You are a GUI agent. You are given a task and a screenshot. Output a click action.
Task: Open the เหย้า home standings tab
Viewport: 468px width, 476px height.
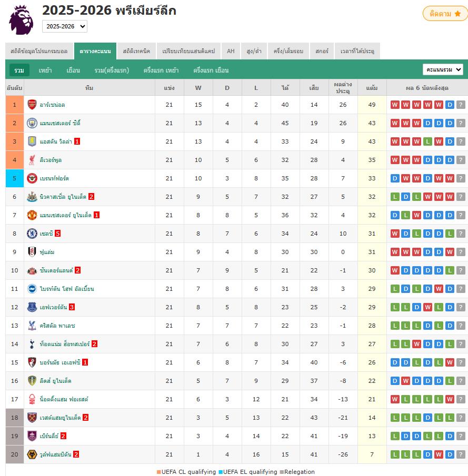point(44,69)
